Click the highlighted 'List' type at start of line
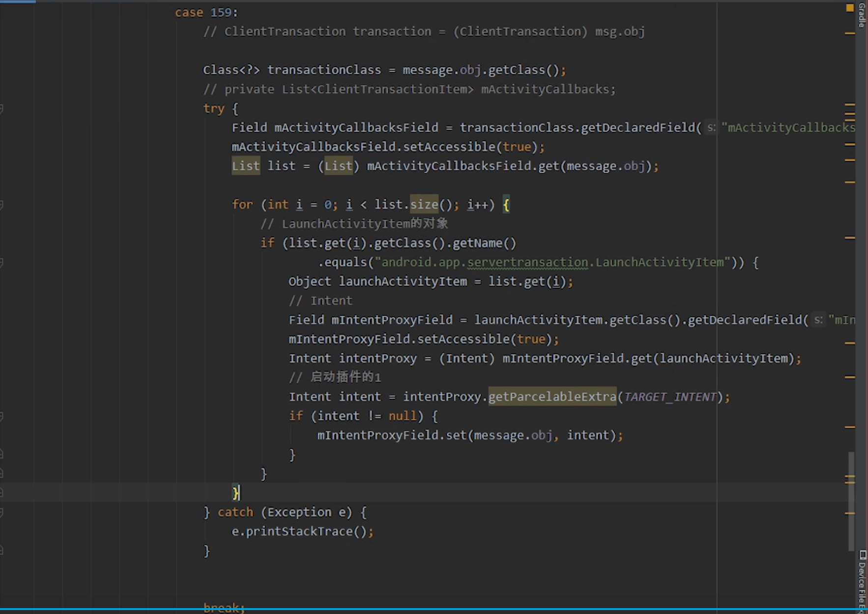Viewport: 868px width, 614px height. click(246, 166)
